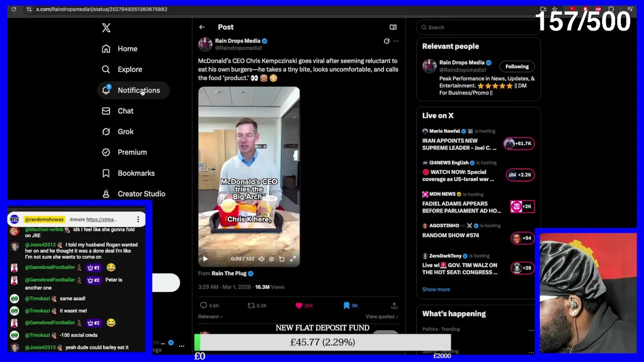Click the Premium badge icon
Image resolution: width=644 pixels, height=362 pixels.
(x=106, y=152)
